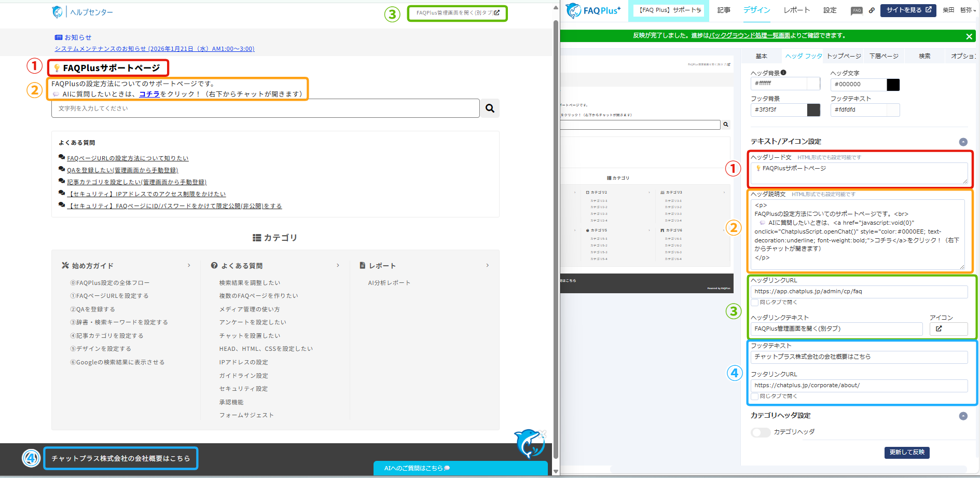The height and width of the screenshot is (478, 980).
Task: Dismiss the green notification banner with X
Action: tap(969, 36)
